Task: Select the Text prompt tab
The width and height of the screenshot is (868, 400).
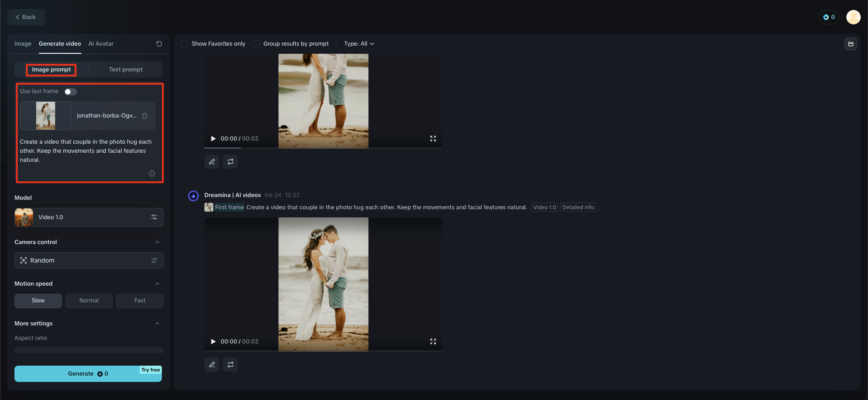Action: pos(126,70)
